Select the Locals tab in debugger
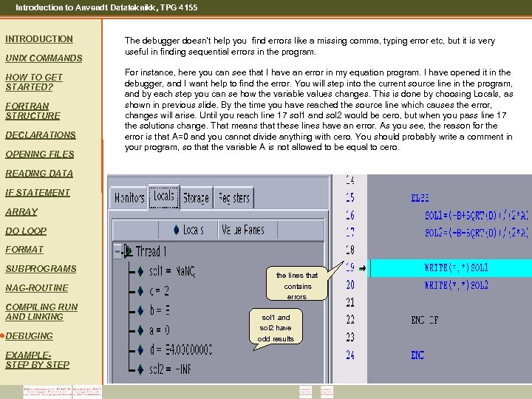The image size is (532, 399). (164, 196)
